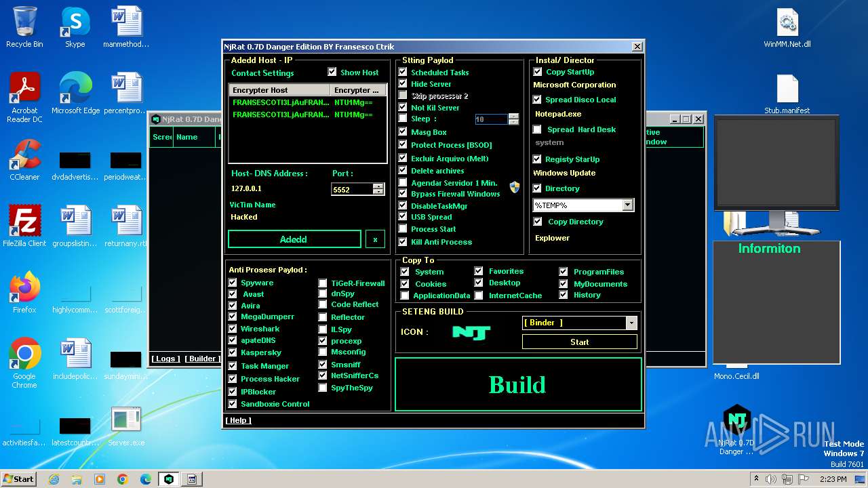Open Chrome from the taskbar
The height and width of the screenshot is (488, 868).
pos(123,479)
